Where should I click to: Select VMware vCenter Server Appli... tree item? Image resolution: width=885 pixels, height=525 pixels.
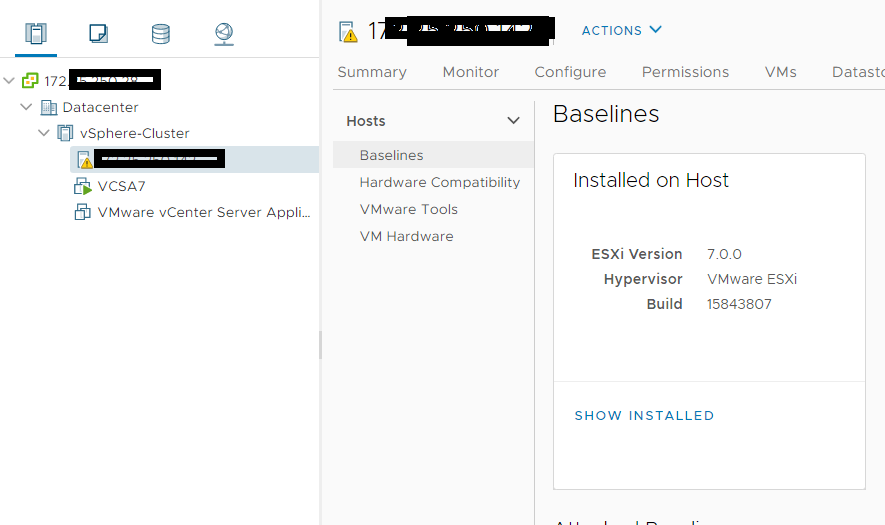click(204, 212)
